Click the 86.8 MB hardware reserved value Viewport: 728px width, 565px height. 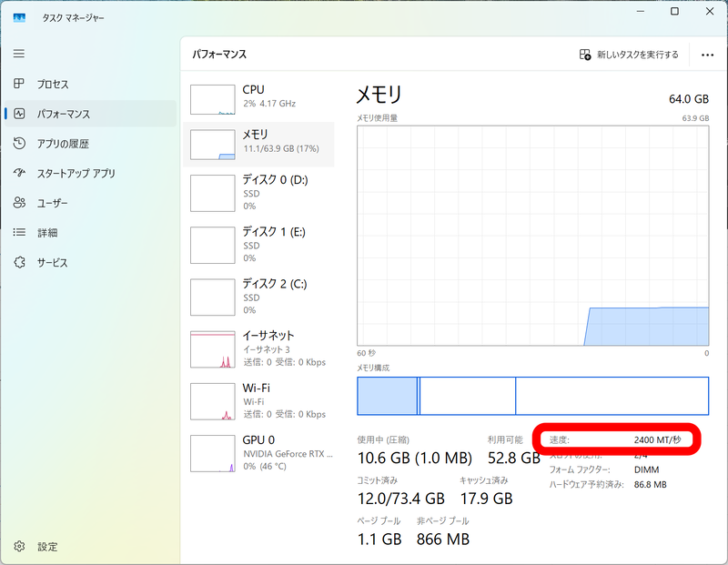[x=650, y=485]
